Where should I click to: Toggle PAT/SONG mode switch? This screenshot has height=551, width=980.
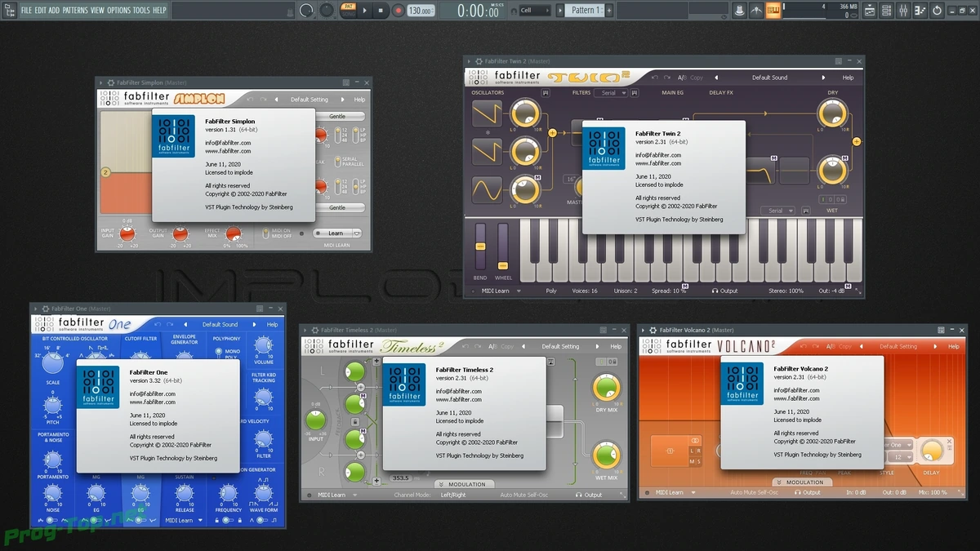pyautogui.click(x=348, y=11)
